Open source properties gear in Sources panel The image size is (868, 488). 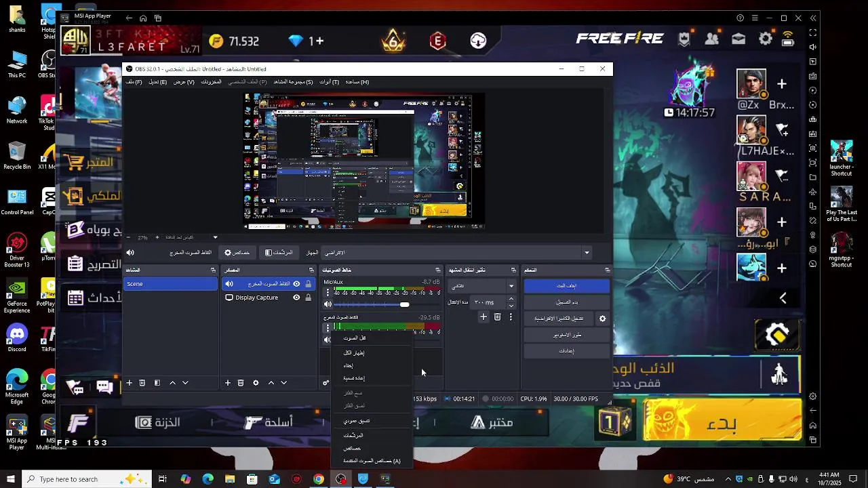coord(256,383)
